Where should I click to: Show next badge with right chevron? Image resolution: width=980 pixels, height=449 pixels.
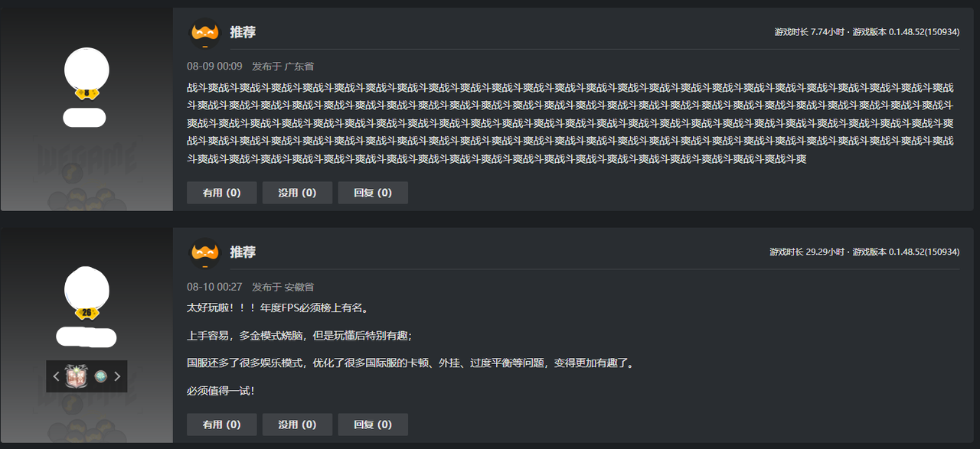pyautogui.click(x=117, y=376)
